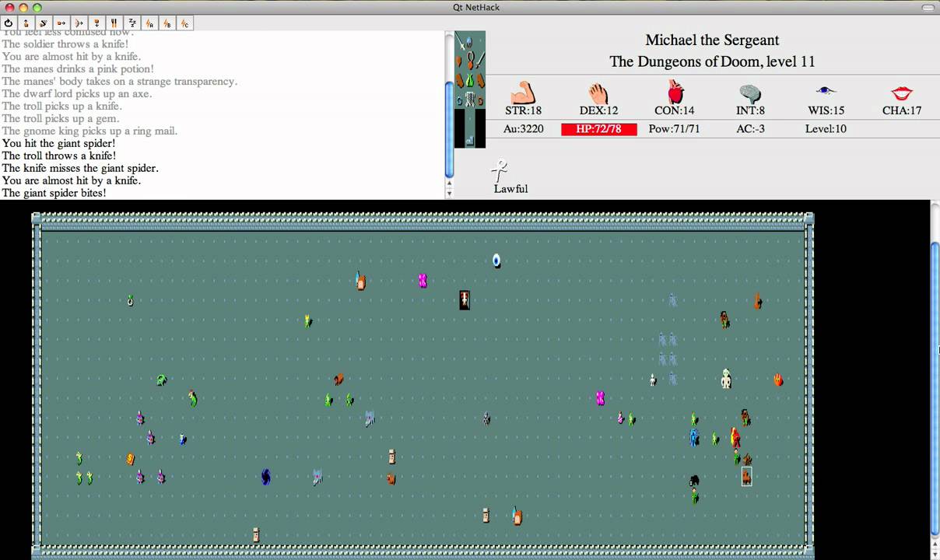Click message The troll picks up a gem.
Viewport: 940px width, 560px height.
[60, 119]
